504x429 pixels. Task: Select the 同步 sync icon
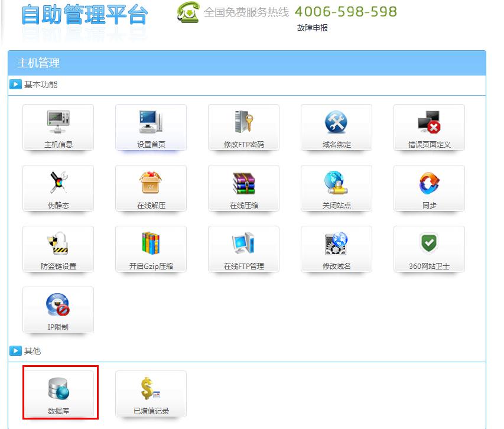[x=429, y=188]
